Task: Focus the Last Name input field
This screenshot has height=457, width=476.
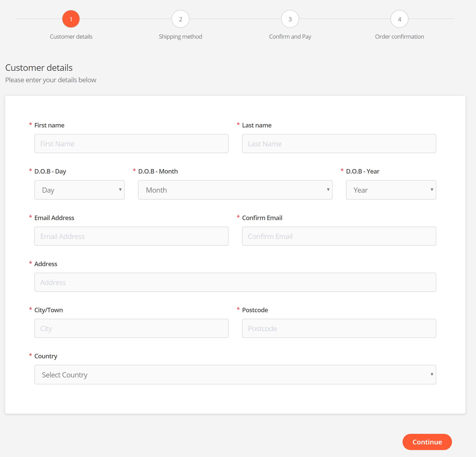Action: pos(339,144)
